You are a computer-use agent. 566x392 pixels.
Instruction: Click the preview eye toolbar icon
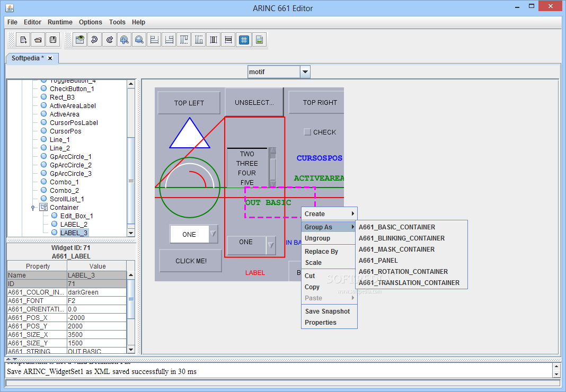[x=80, y=40]
